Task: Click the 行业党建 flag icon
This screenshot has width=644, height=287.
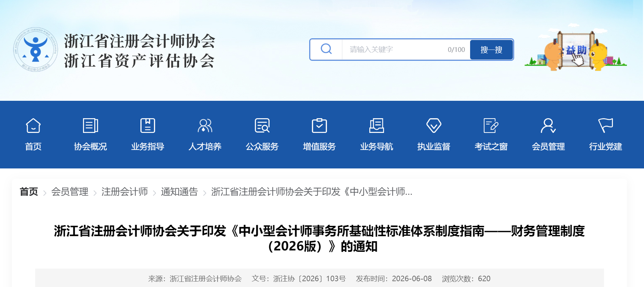Action: coord(605,125)
